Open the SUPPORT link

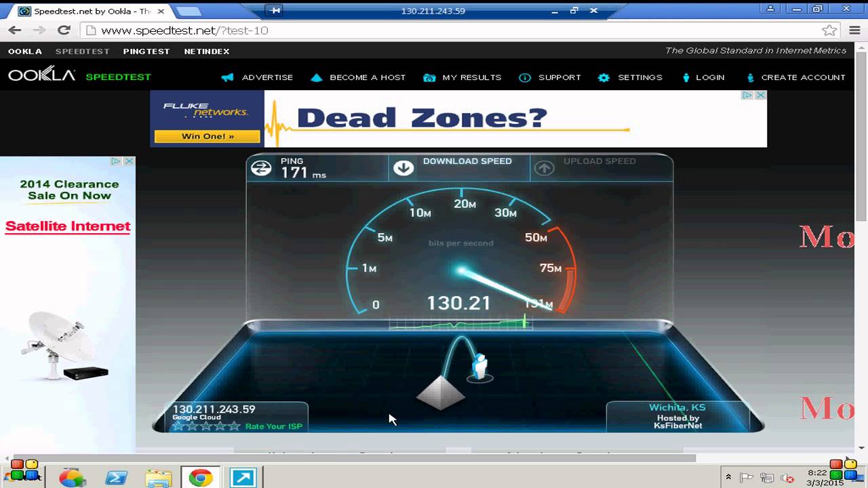point(559,77)
